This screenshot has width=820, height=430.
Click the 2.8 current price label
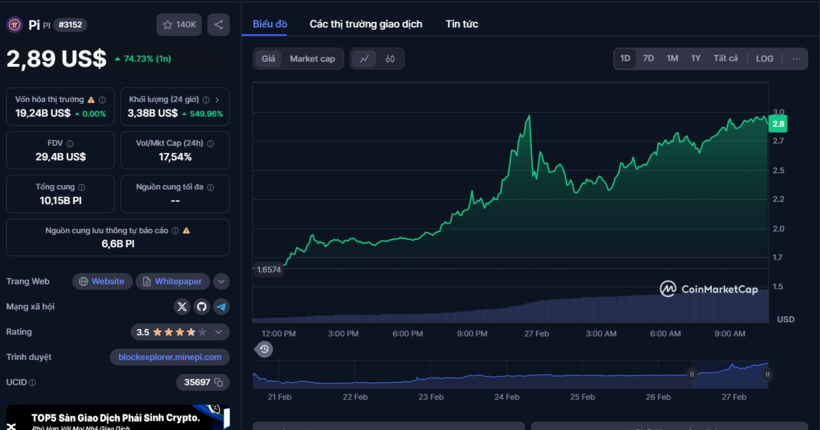click(778, 124)
